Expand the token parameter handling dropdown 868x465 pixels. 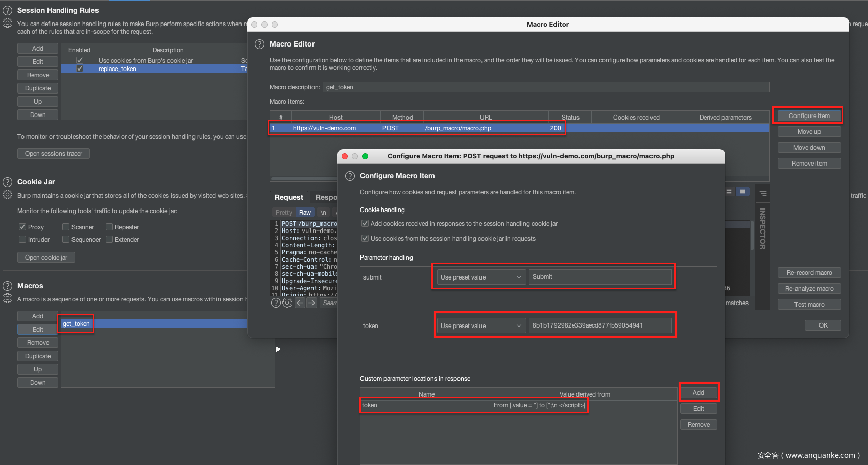(480, 325)
